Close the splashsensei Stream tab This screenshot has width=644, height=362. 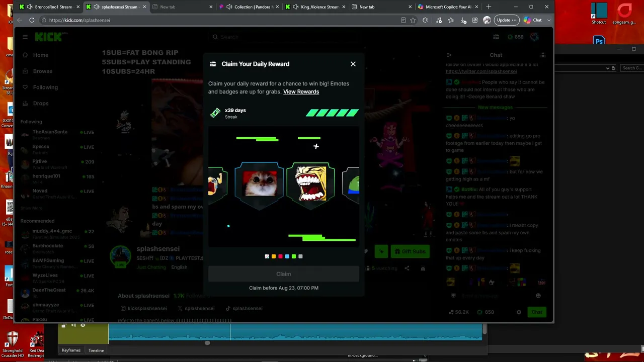click(x=144, y=7)
